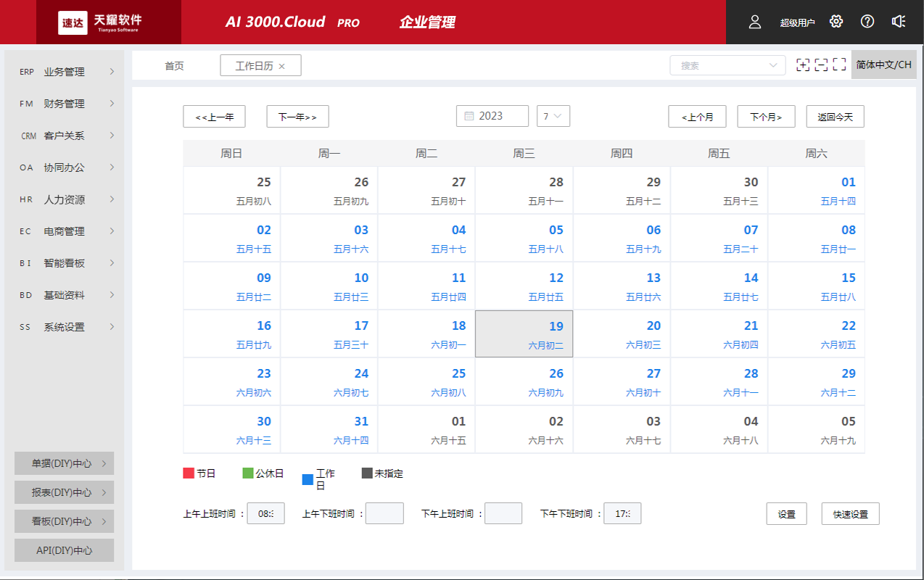
Task: Click the zoom out [-] icon
Action: tap(822, 65)
